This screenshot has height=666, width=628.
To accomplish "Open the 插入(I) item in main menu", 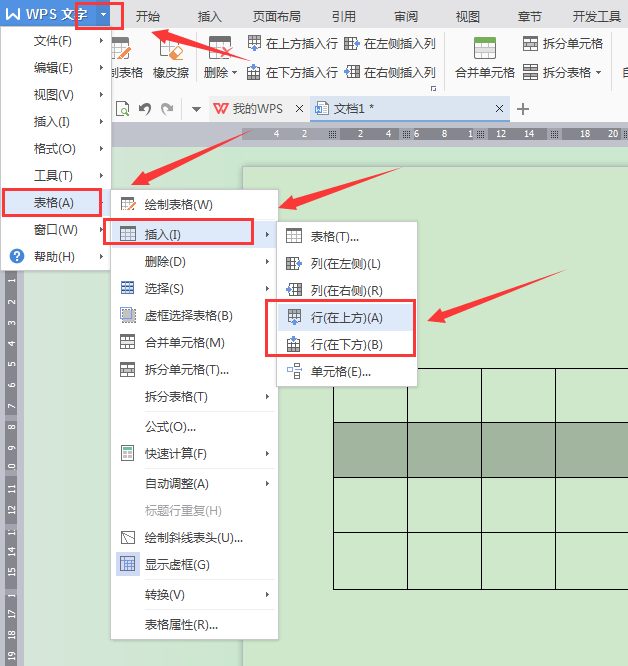I will tap(55, 122).
